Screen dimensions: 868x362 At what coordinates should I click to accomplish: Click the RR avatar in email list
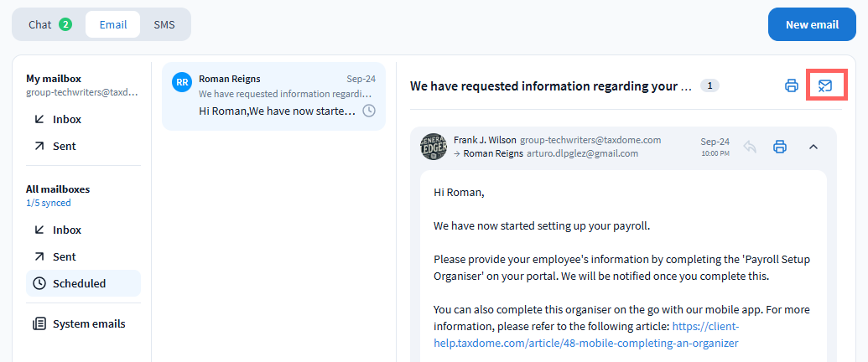[182, 82]
